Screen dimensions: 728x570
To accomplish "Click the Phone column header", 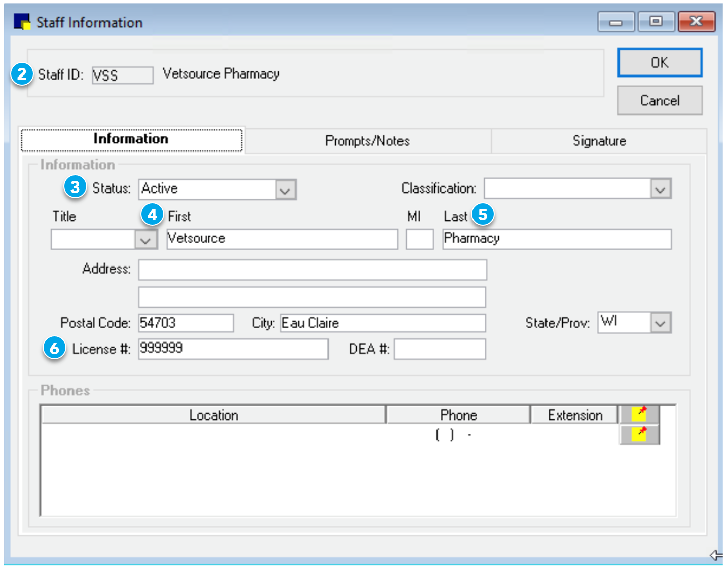I will tap(458, 415).
